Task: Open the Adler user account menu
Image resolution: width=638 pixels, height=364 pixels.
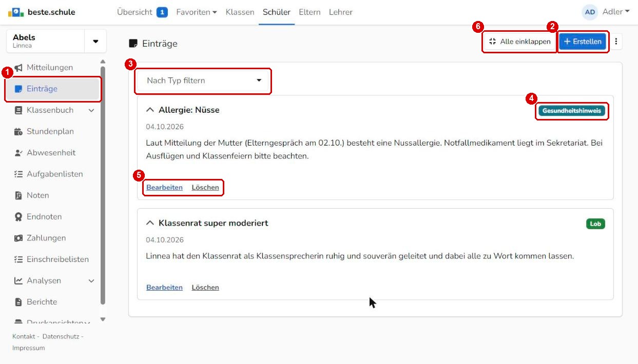Action: [x=616, y=12]
